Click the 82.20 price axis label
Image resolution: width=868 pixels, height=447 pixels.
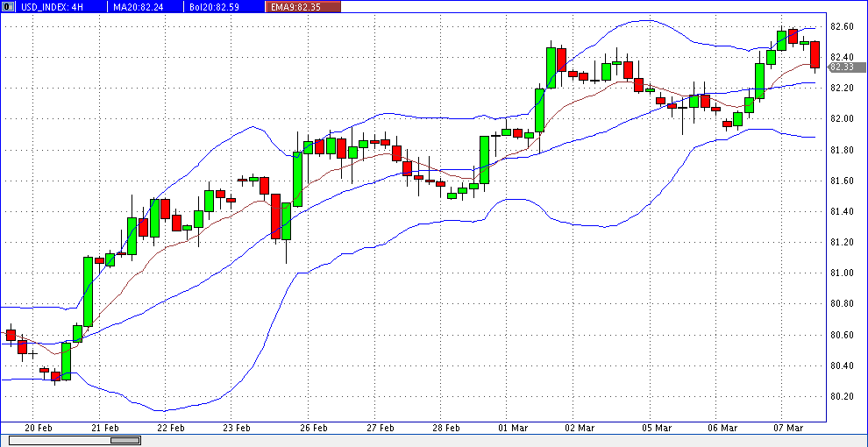[x=842, y=88]
